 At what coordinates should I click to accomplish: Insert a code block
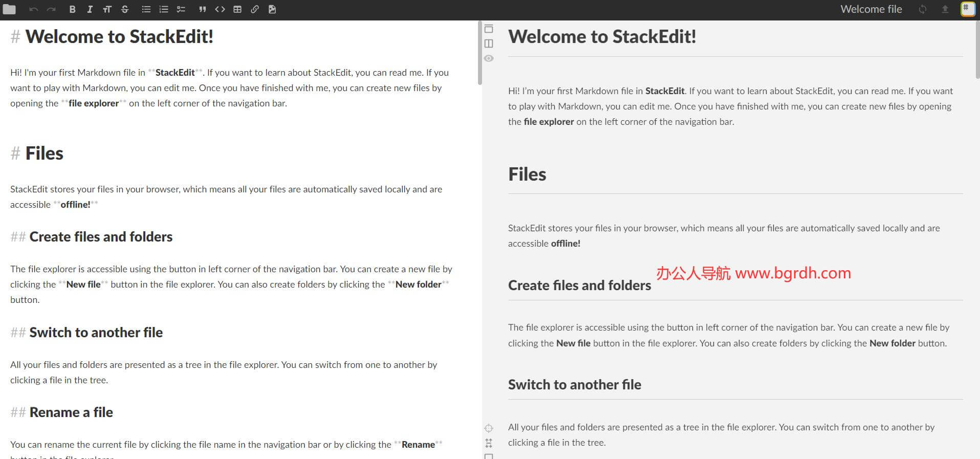(x=220, y=9)
